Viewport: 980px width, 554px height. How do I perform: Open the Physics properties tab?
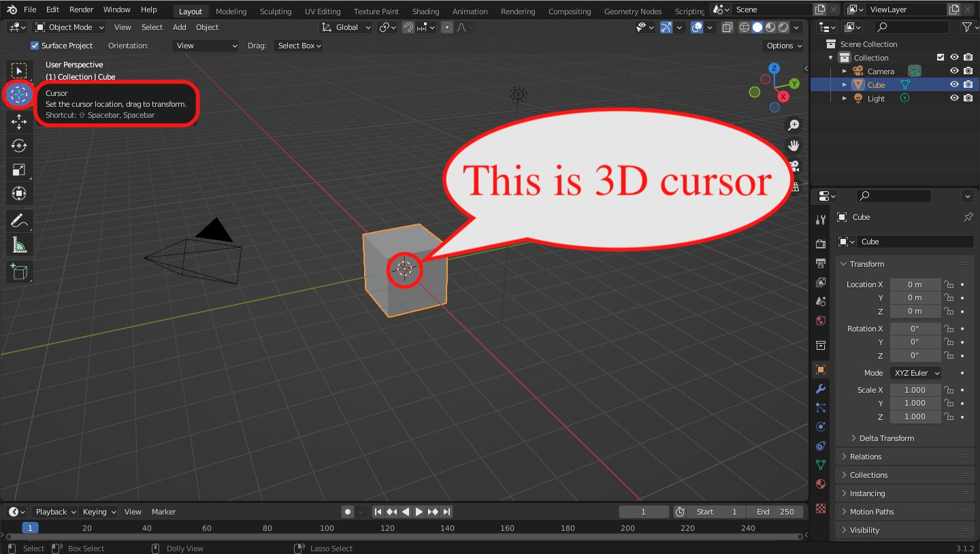point(821,427)
